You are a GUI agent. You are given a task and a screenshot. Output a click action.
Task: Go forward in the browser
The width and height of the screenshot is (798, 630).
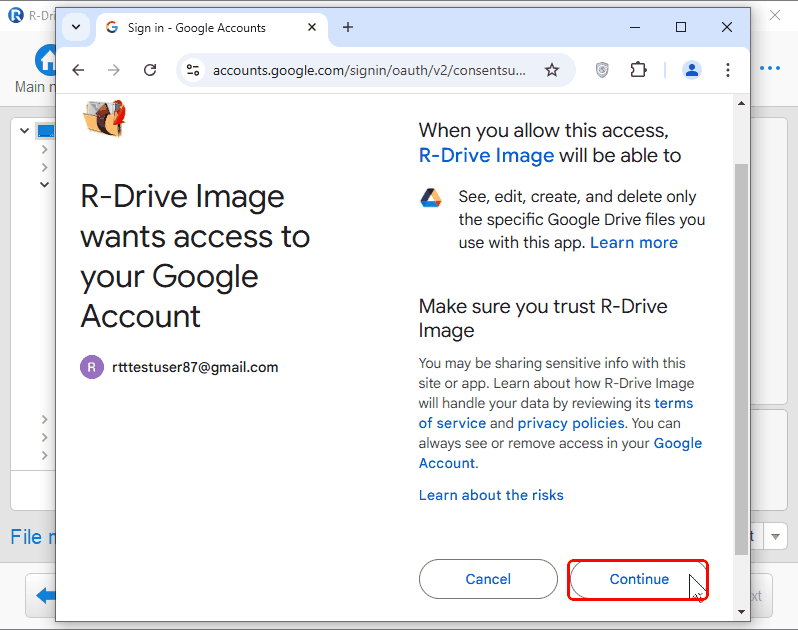point(114,70)
